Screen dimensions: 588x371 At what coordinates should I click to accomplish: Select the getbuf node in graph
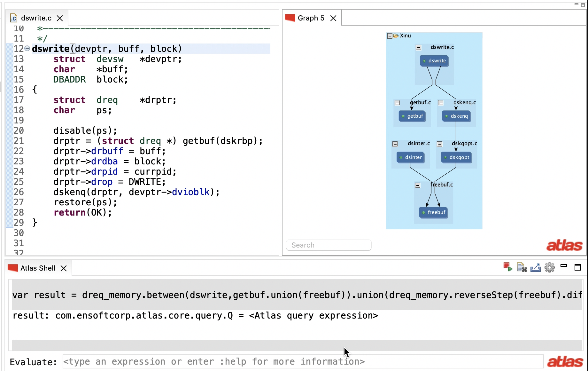pyautogui.click(x=413, y=116)
